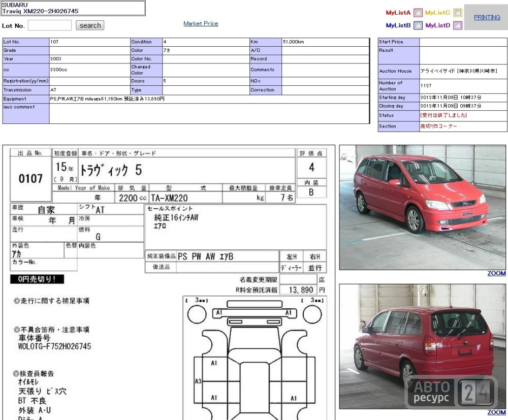Screen dimensions: 508x420
Task: Select the cc value 2200cc
Action: [x=58, y=70]
